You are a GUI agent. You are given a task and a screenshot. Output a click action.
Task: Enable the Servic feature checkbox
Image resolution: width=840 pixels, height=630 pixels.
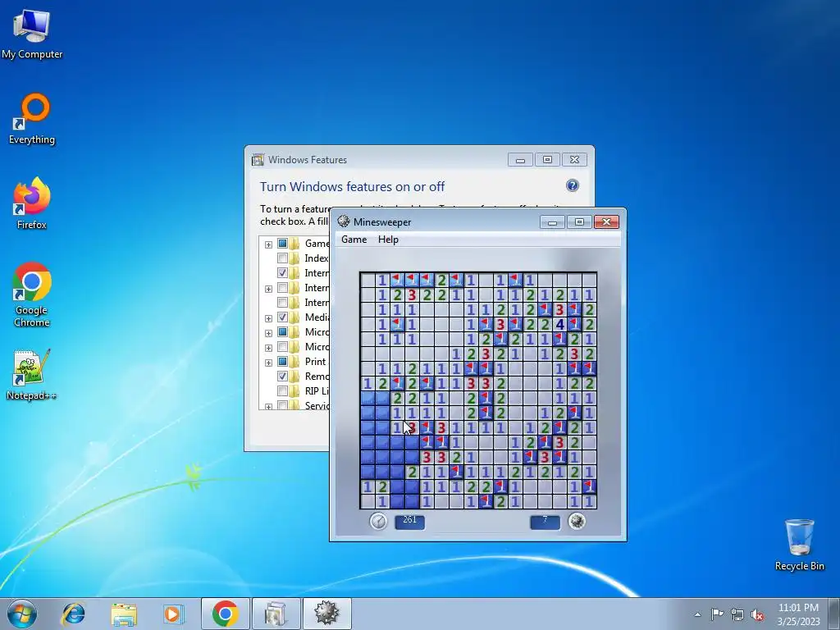point(282,405)
